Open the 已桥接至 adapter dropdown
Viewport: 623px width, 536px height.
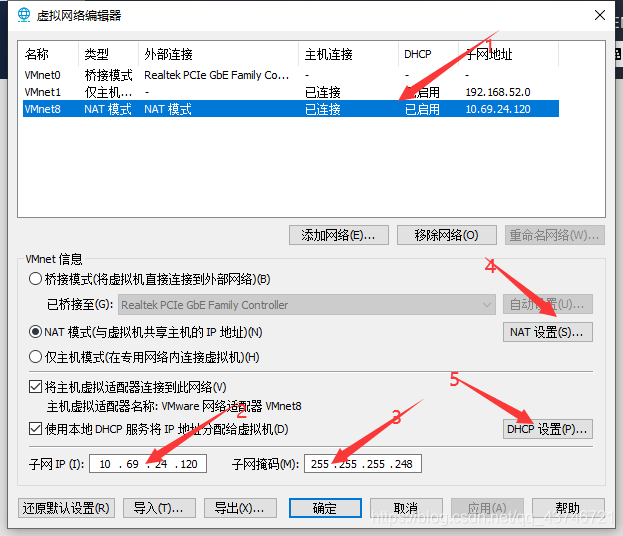307,305
